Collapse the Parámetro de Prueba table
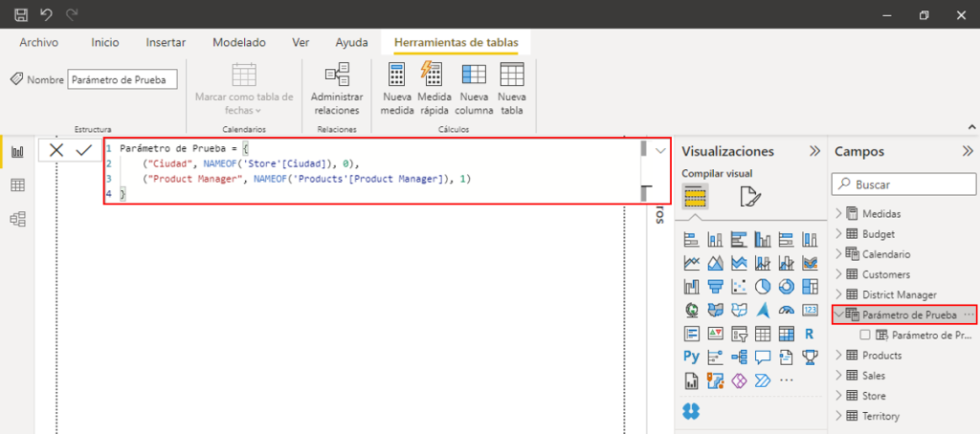 (838, 315)
